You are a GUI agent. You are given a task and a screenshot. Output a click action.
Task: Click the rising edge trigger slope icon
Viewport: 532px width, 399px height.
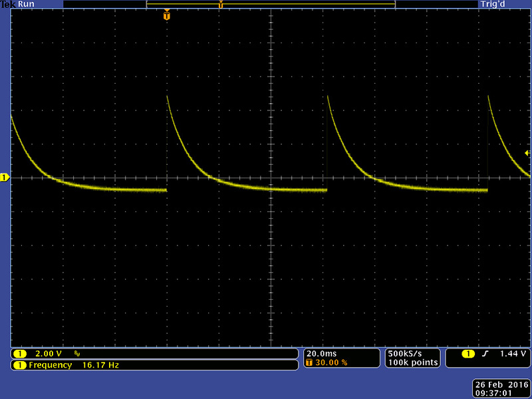coord(485,354)
